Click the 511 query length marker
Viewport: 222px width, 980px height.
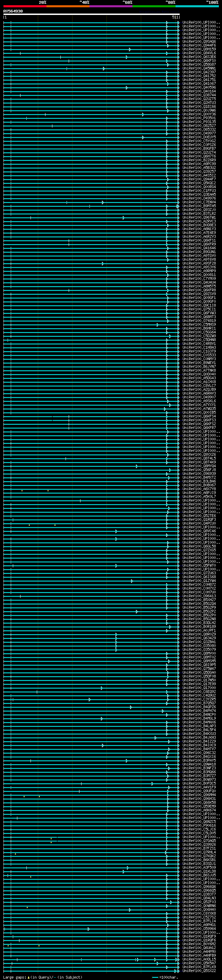[x=175, y=17]
